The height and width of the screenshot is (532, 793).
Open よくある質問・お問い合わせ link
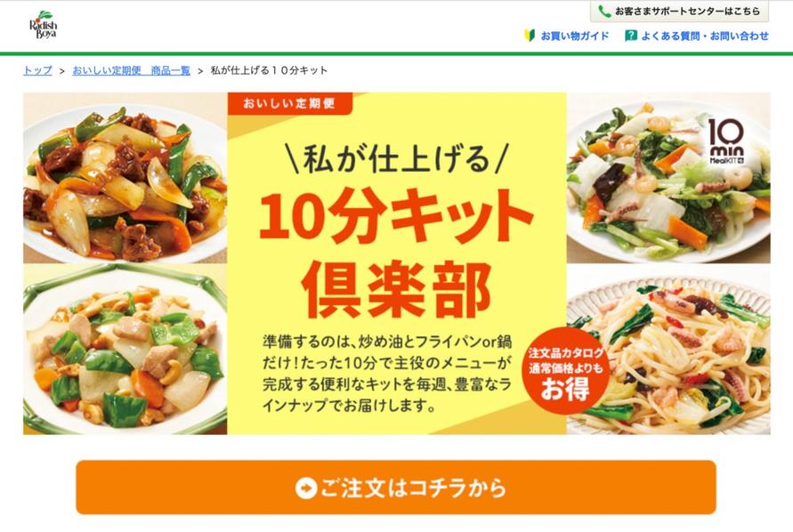[705, 36]
